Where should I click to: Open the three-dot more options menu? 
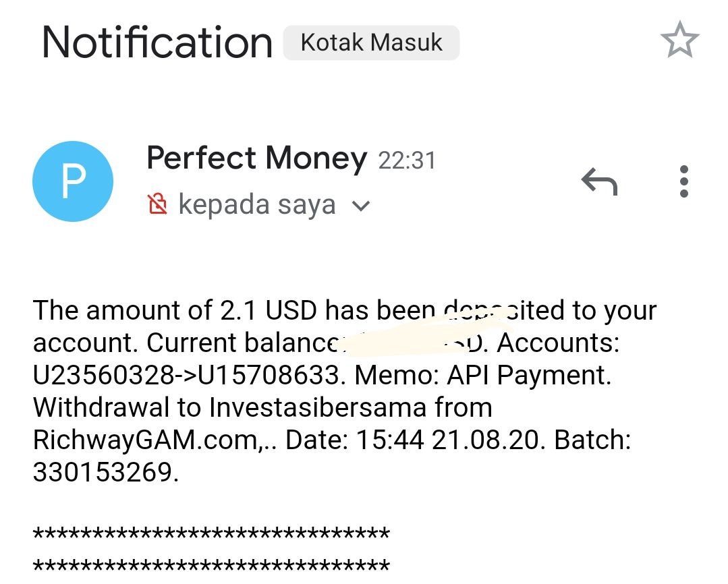point(683,181)
